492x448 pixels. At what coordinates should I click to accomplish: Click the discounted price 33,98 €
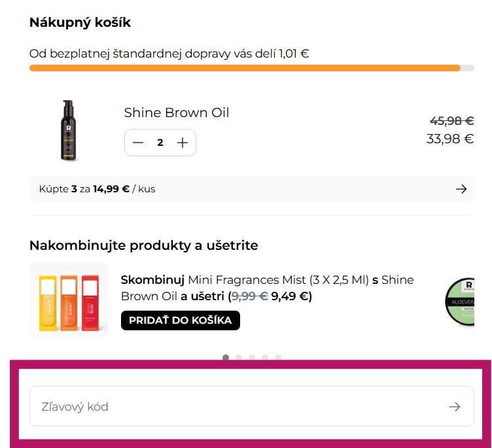tap(449, 139)
